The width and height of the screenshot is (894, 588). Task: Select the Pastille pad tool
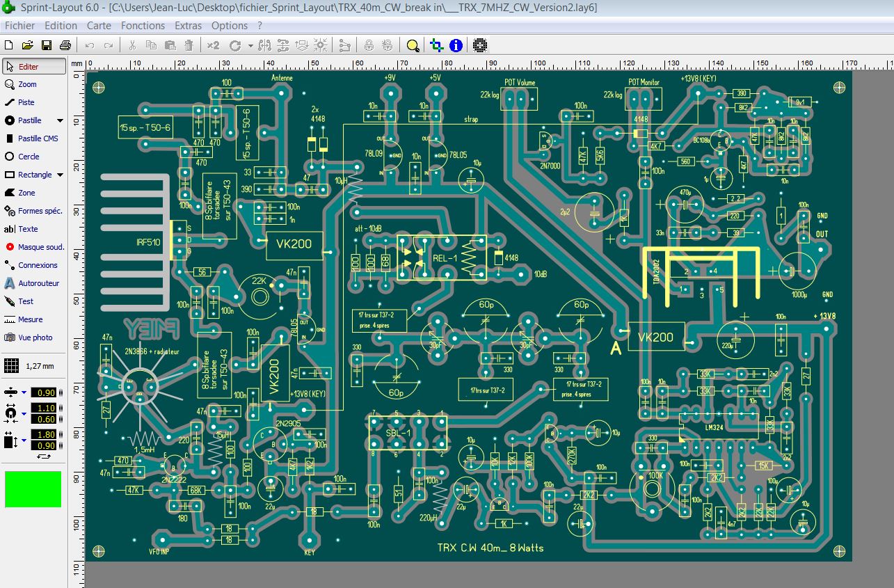tap(28, 120)
